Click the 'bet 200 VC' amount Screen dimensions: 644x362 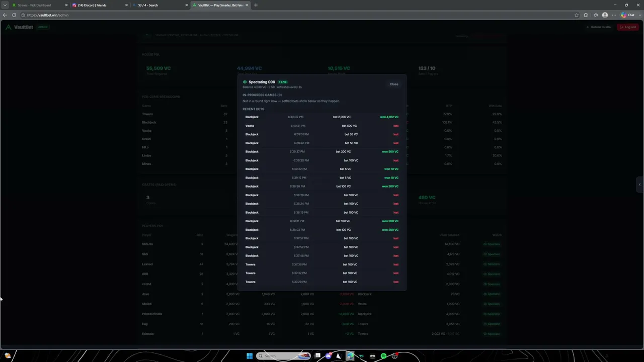tap(343, 152)
